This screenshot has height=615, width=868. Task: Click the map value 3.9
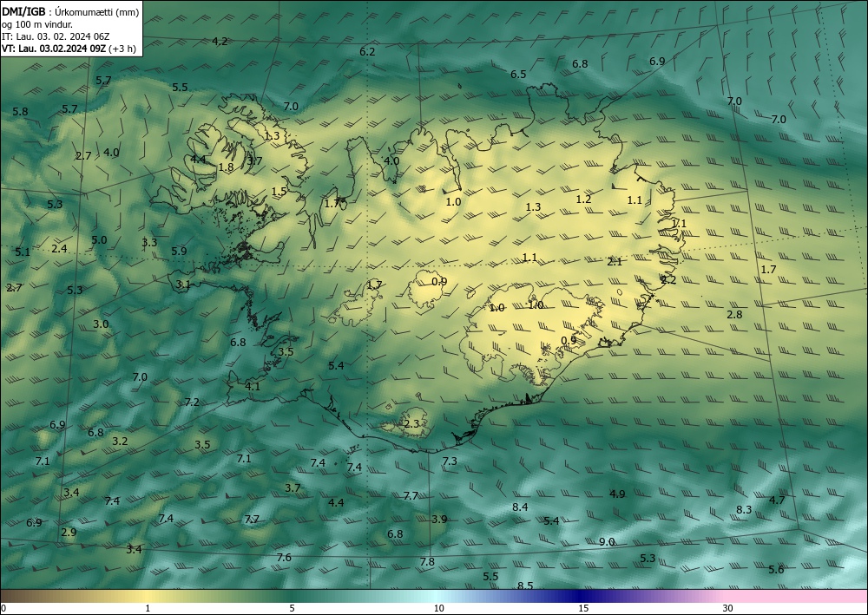(439, 519)
